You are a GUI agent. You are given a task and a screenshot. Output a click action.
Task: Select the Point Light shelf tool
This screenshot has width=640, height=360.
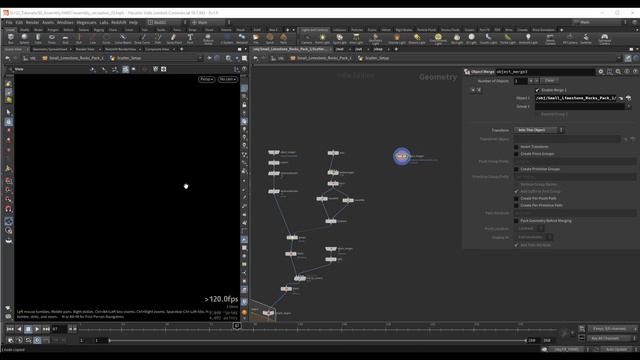point(322,39)
